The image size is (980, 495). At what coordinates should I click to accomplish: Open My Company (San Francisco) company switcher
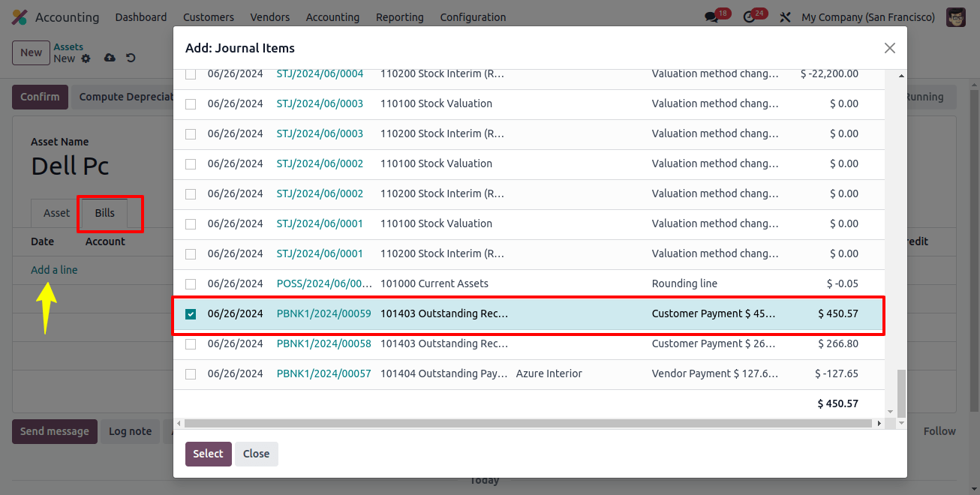click(868, 17)
